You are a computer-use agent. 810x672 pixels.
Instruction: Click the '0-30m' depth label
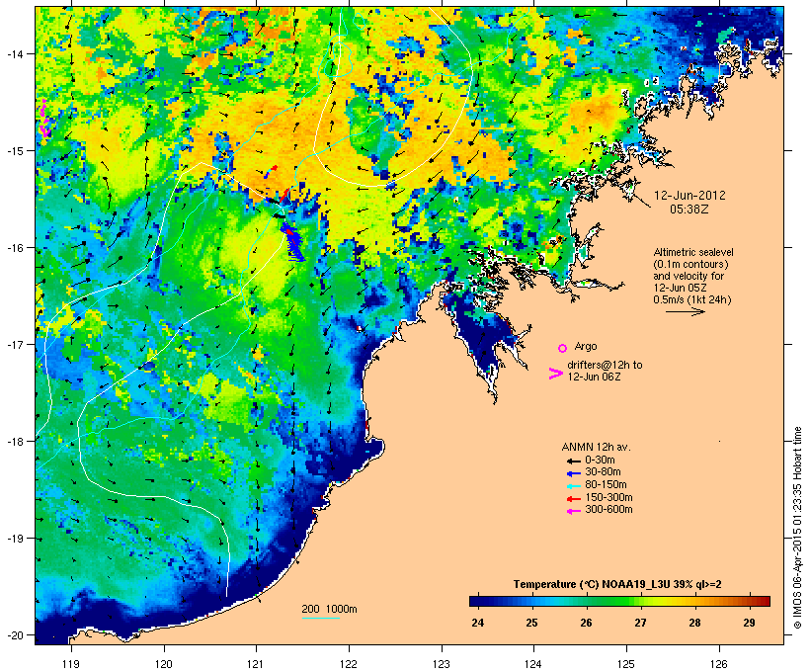600,461
